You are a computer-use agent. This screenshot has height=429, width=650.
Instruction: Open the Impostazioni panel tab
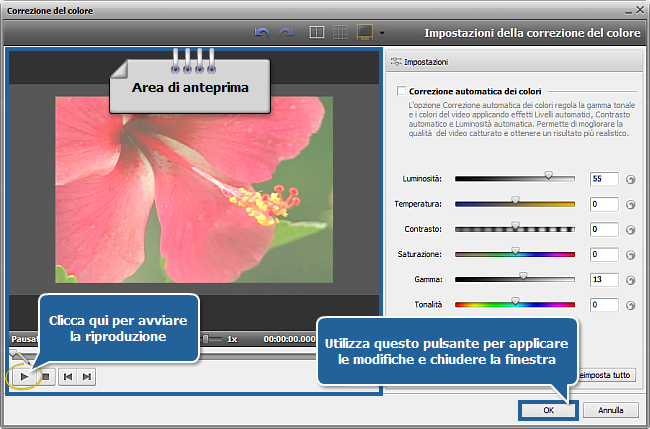point(419,62)
